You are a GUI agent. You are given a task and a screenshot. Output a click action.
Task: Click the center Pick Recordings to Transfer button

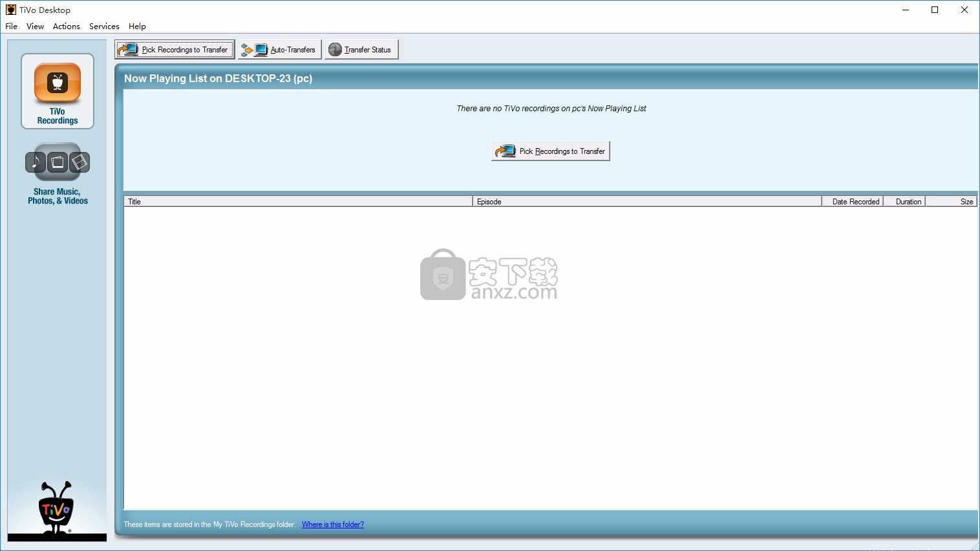click(551, 151)
